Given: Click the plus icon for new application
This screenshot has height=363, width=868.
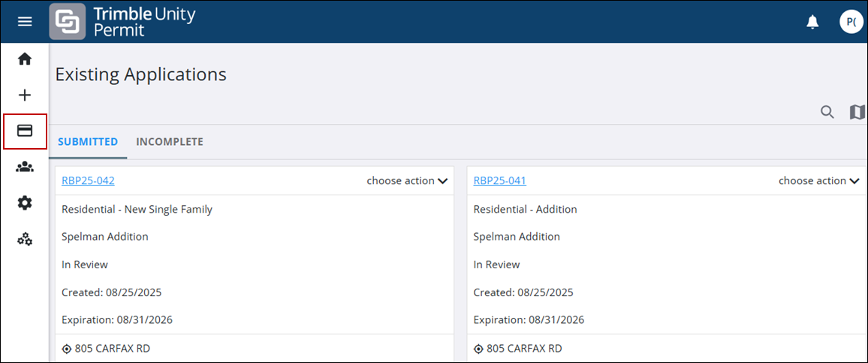Looking at the screenshot, I should tap(25, 95).
